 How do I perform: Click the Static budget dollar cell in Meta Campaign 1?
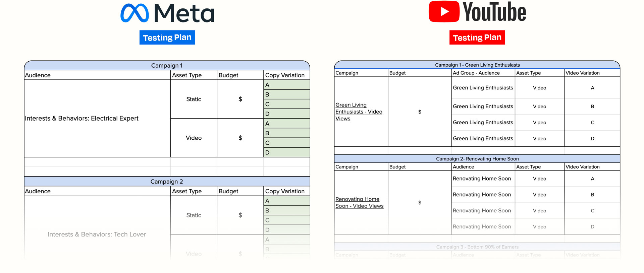[240, 99]
